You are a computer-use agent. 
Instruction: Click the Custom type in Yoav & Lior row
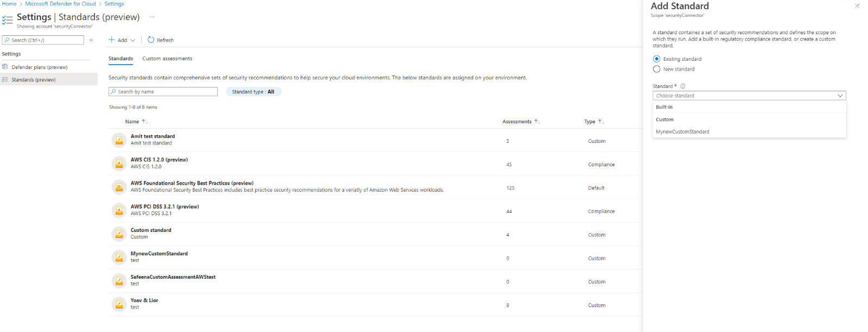(597, 305)
